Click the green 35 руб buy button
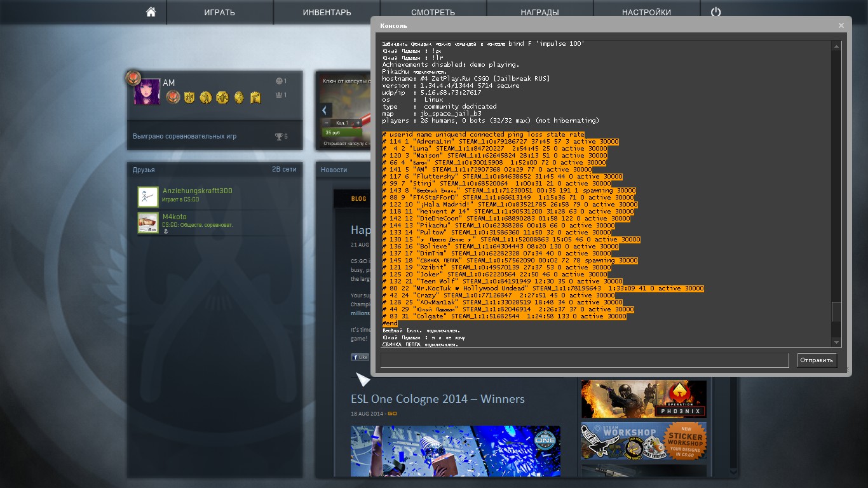 337,133
